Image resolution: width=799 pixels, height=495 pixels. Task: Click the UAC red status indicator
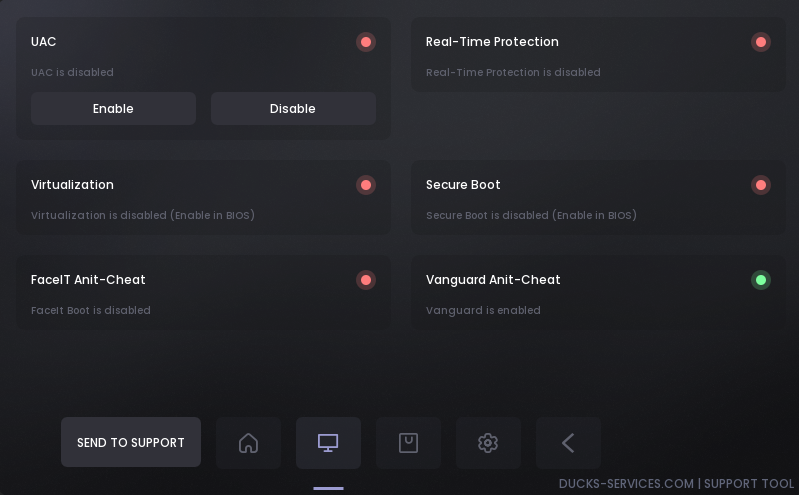point(366,42)
